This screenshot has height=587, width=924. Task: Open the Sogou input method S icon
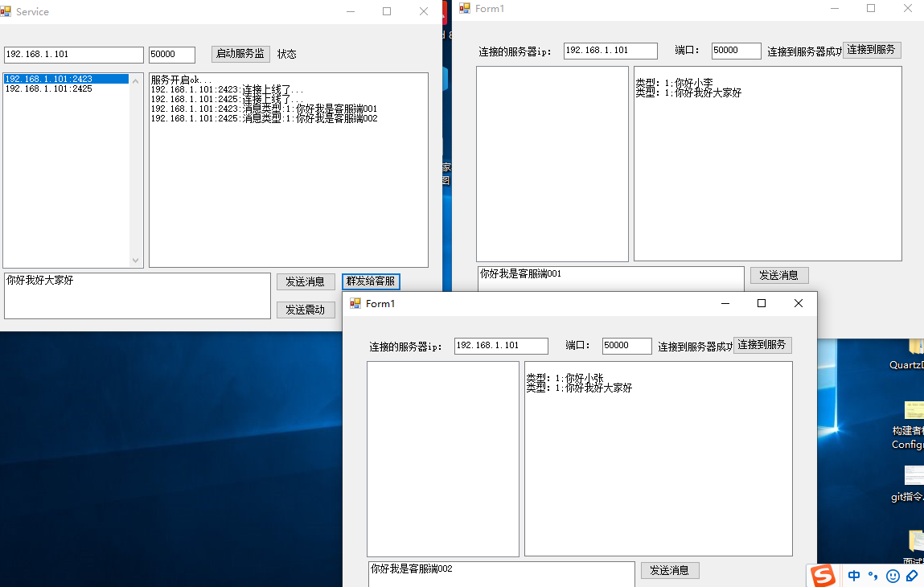pos(822,576)
